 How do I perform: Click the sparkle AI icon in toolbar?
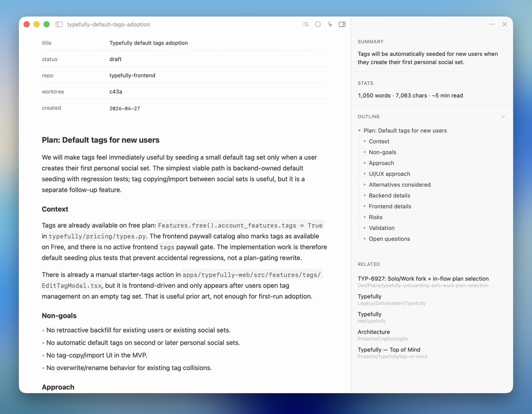[330, 24]
